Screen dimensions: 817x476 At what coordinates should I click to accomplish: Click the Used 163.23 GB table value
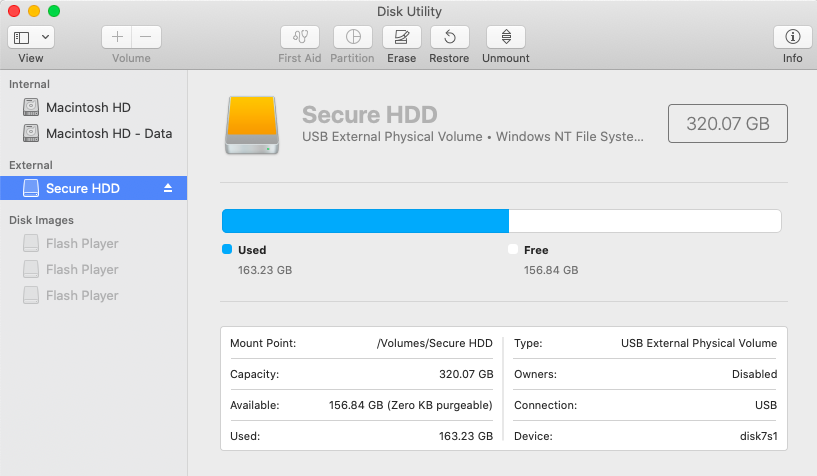point(466,436)
